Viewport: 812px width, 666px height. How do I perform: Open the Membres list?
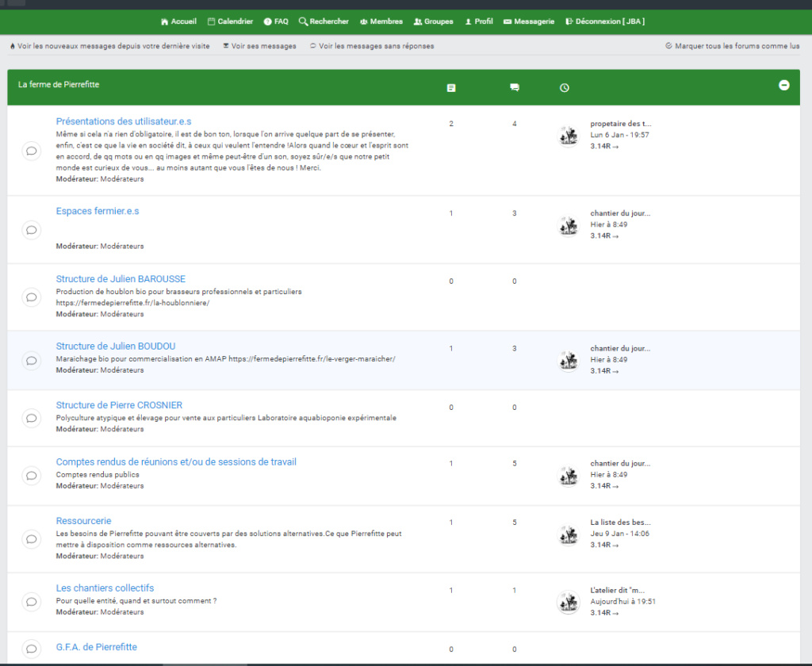pos(381,21)
